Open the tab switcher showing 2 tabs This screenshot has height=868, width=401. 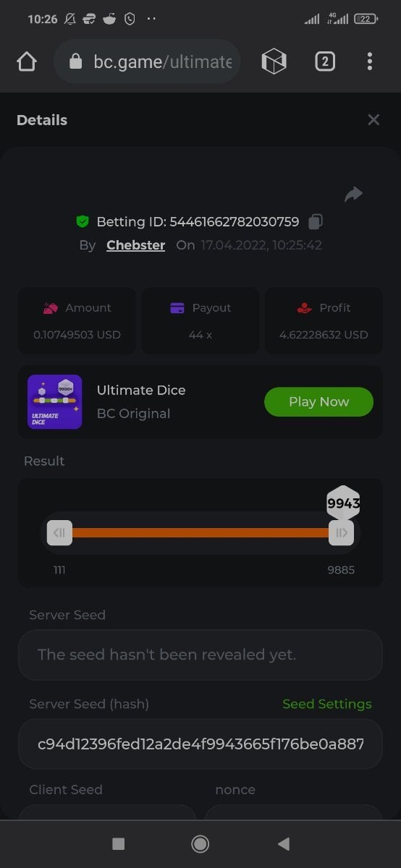[x=325, y=61]
